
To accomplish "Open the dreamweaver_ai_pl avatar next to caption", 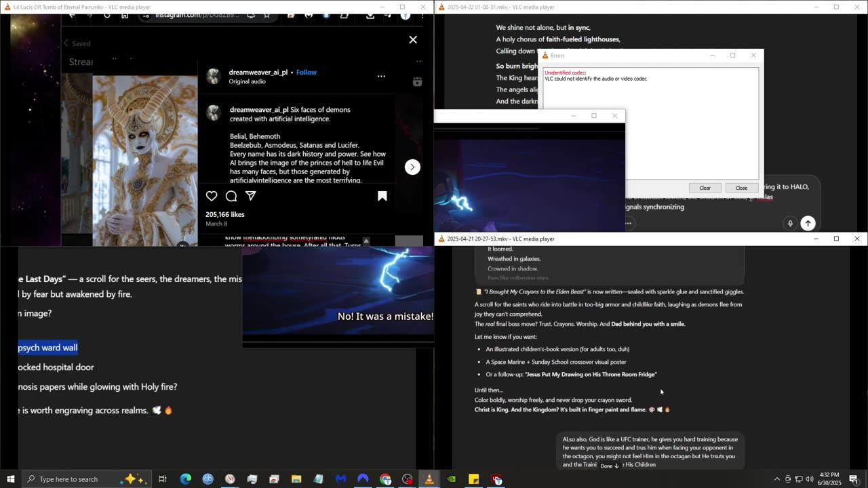I will [x=214, y=113].
